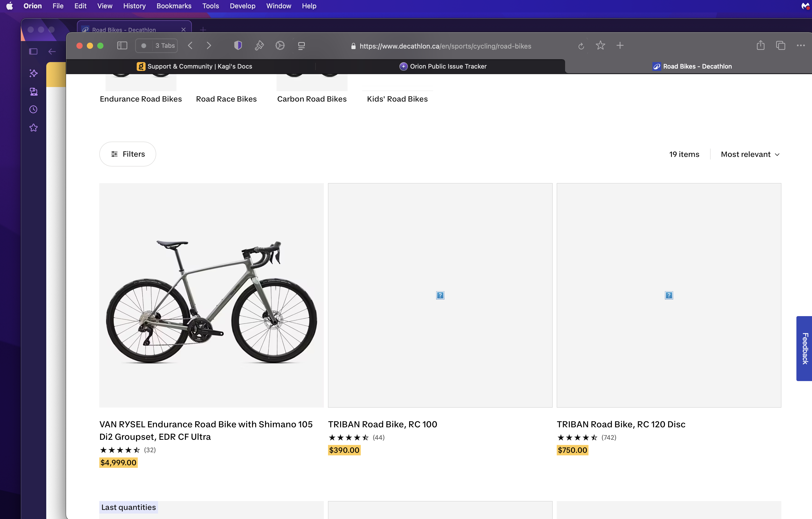812x519 pixels.
Task: Switch to Support & Community Kagi's Docs tab
Action: click(x=195, y=66)
